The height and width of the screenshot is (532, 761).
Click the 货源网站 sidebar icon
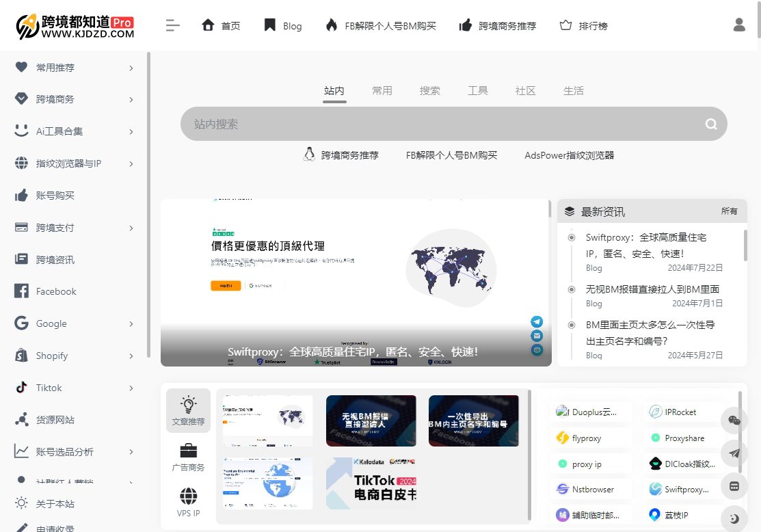21,419
